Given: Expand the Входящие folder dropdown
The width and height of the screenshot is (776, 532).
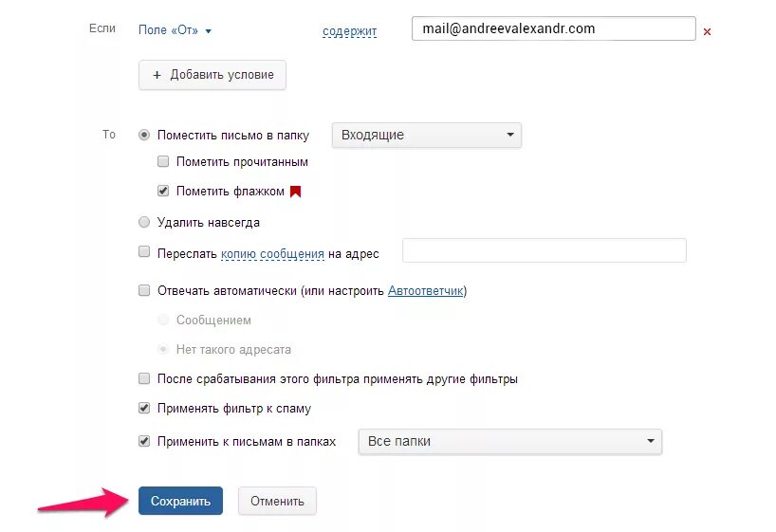Looking at the screenshot, I should [x=427, y=135].
